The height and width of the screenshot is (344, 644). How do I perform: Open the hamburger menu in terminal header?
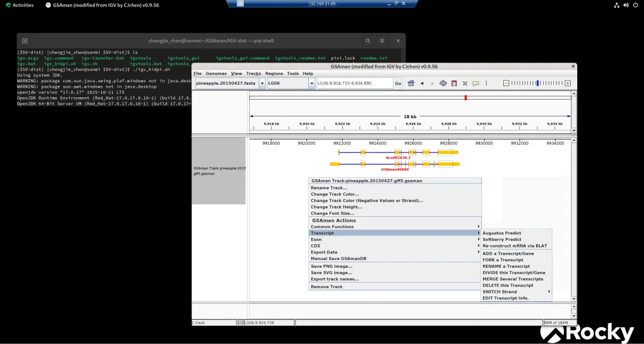click(382, 41)
